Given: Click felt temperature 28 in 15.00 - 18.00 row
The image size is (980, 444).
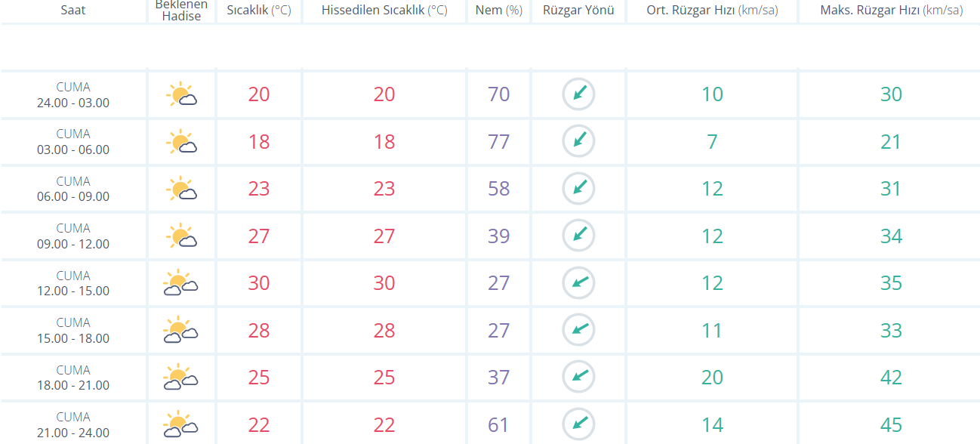Looking at the screenshot, I should pyautogui.click(x=384, y=330).
